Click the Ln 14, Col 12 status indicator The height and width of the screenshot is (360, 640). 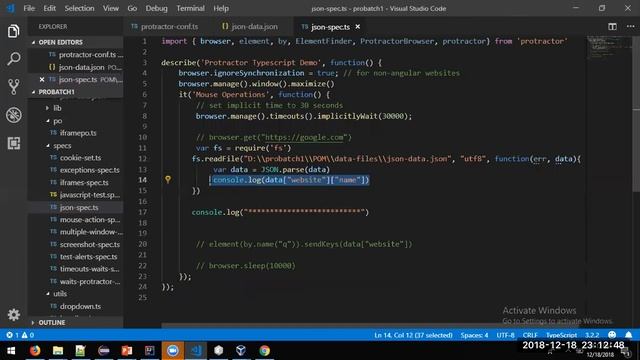tap(413, 335)
